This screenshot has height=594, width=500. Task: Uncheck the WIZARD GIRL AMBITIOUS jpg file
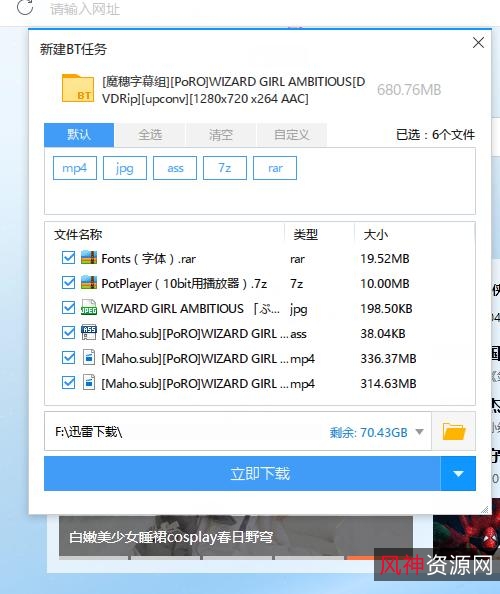[69, 308]
